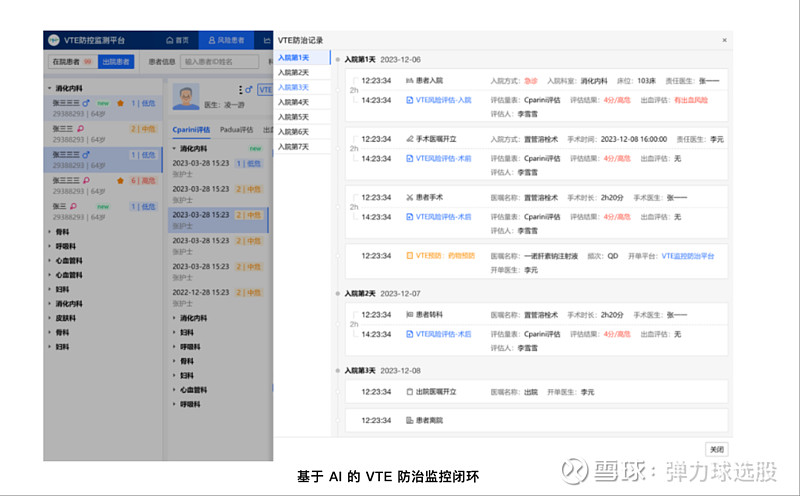Expand the first 呼吸科 department in sidebar

50,245
